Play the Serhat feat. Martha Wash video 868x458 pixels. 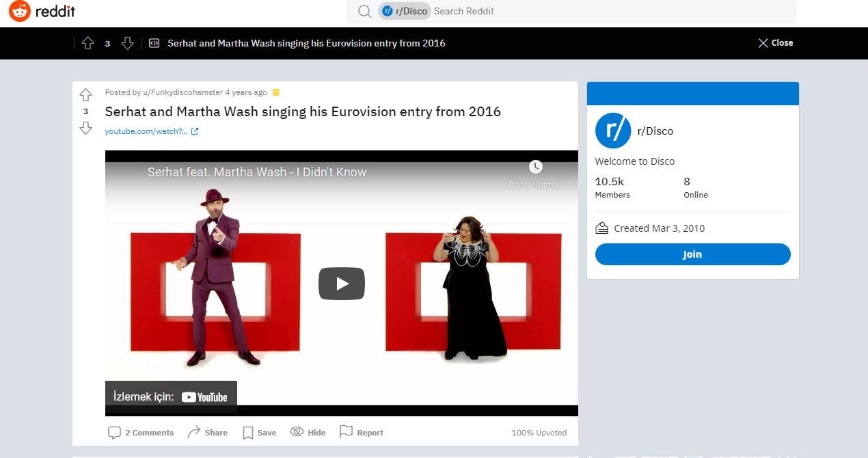pyautogui.click(x=342, y=284)
